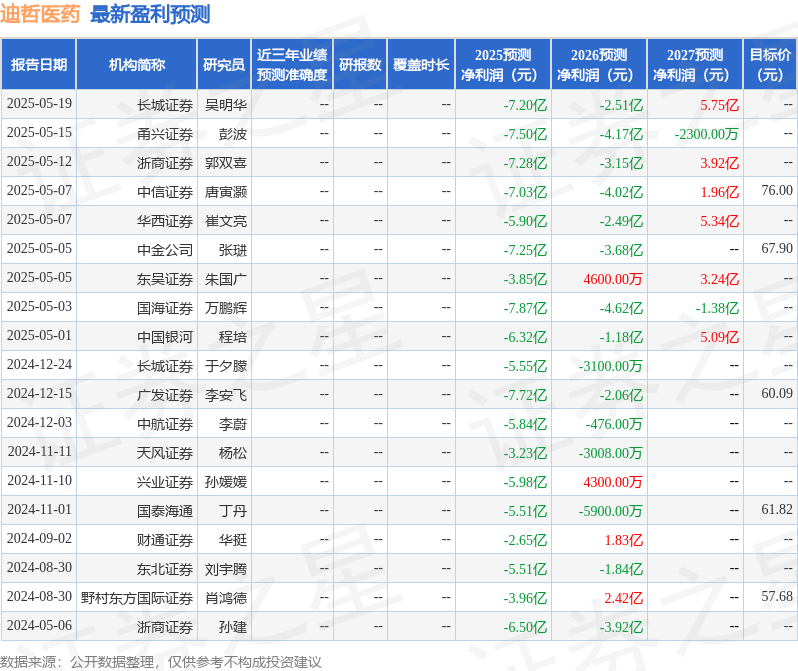The width and height of the screenshot is (798, 671).
Task: Click the 数据来源 footer note
Action: tap(161, 662)
